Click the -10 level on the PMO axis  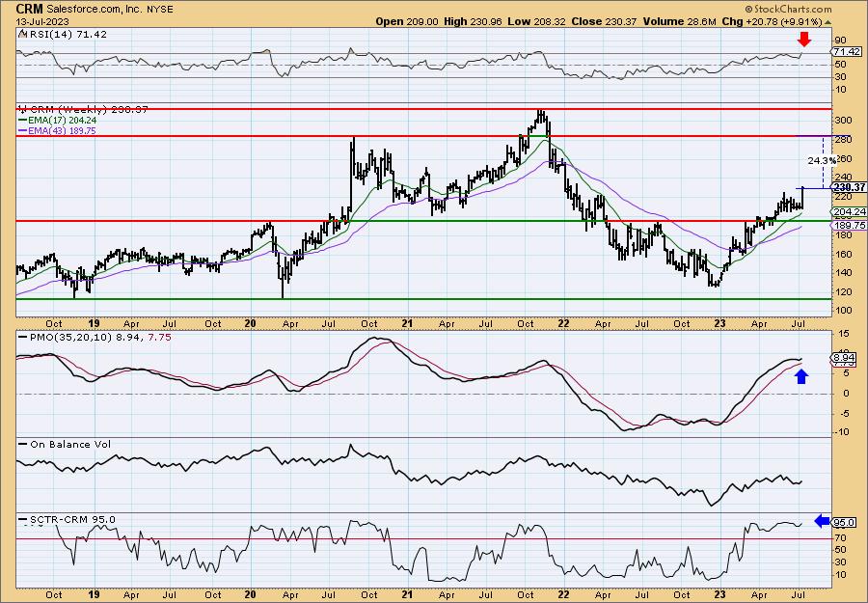click(x=843, y=431)
